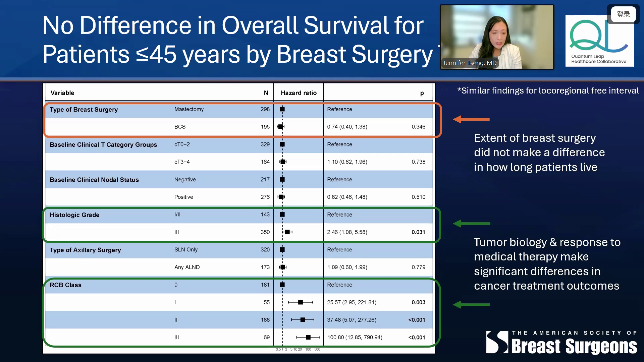Click the Jennifer Tseng, MD name label
Screen dimensions: 644x362
pos(469,63)
